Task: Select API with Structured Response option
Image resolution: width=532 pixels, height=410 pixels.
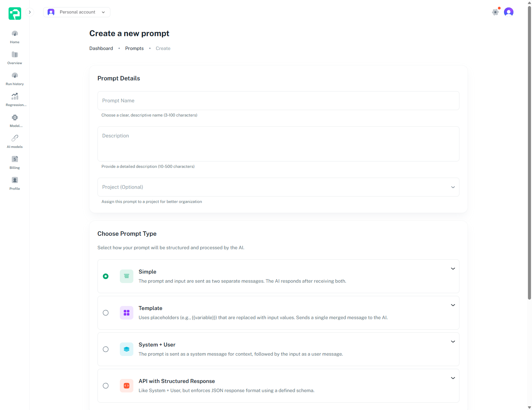Action: (106, 386)
